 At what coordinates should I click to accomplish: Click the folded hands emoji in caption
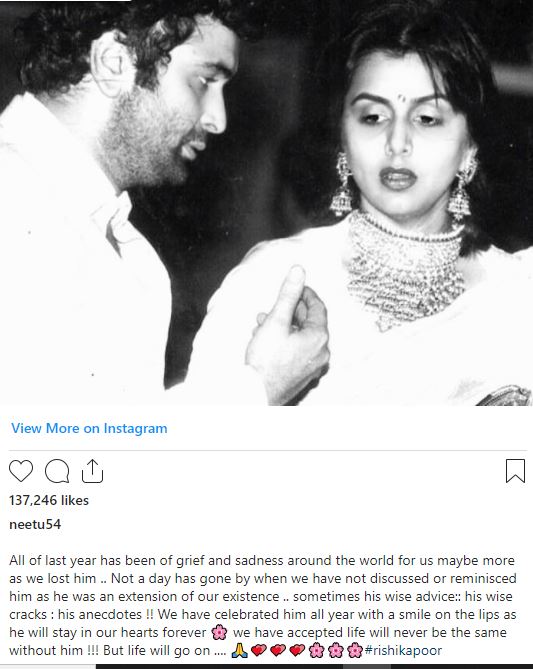pos(239,651)
